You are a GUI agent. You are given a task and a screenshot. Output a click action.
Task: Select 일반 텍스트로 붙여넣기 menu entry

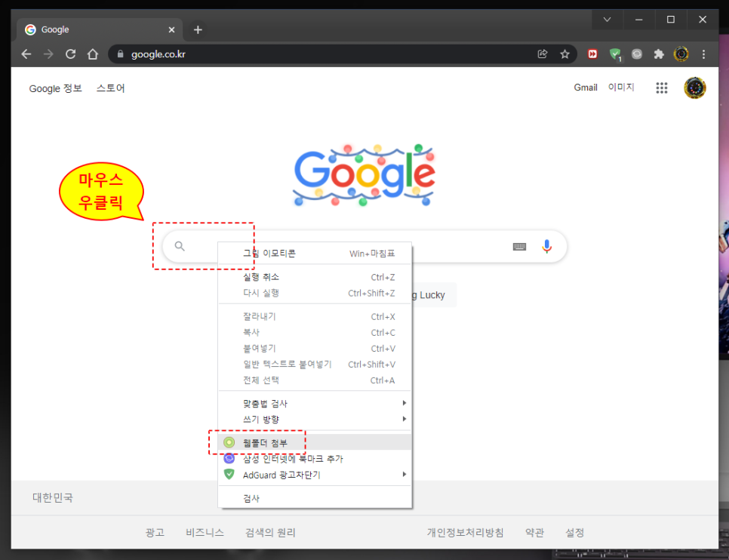pyautogui.click(x=315, y=365)
